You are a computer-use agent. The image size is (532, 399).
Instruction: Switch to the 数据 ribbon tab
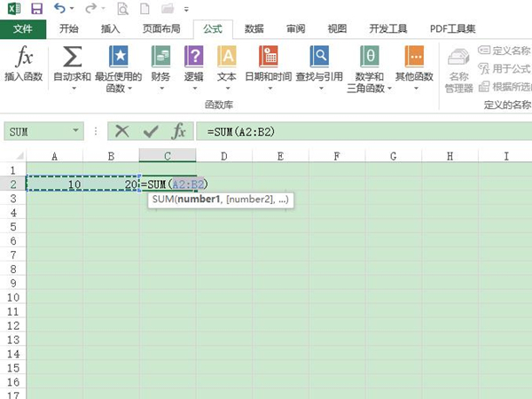pyautogui.click(x=254, y=28)
